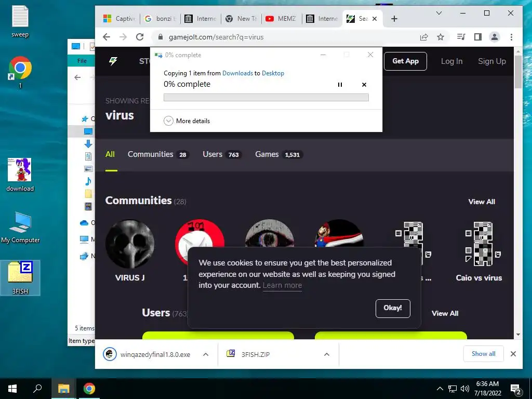The image size is (532, 399).
Task: Switch to the MEMZ YouTube tab
Action: point(281,19)
